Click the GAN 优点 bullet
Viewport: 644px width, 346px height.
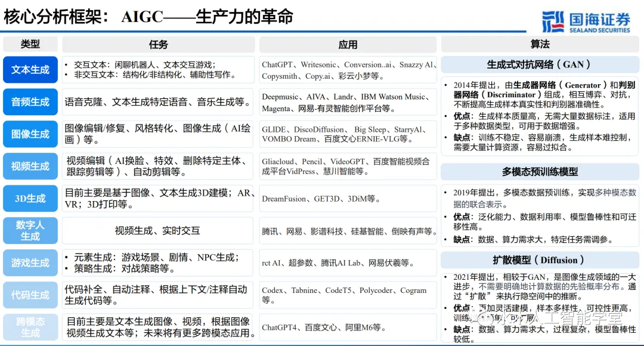pos(540,121)
